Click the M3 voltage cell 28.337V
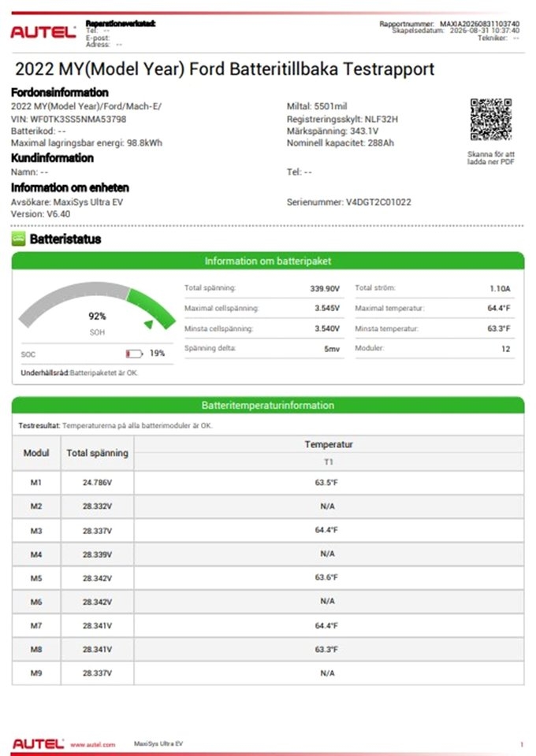This screenshot has width=536, height=756. [x=97, y=530]
